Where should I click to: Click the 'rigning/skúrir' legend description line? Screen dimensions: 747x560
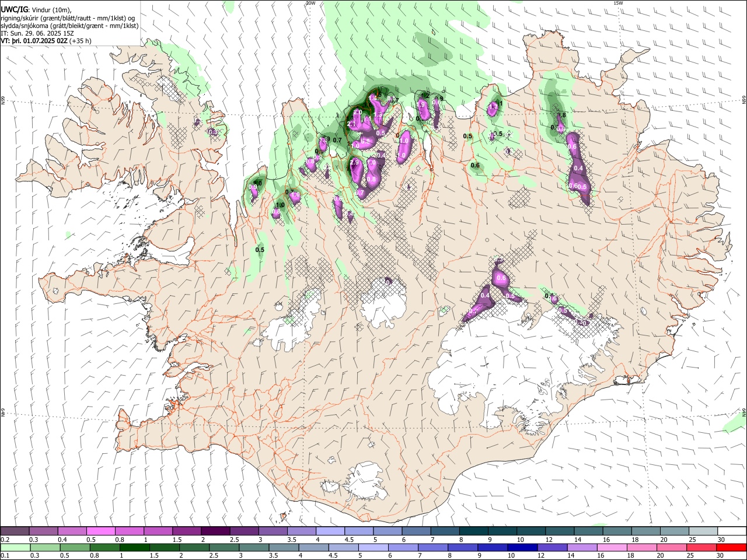(68, 17)
